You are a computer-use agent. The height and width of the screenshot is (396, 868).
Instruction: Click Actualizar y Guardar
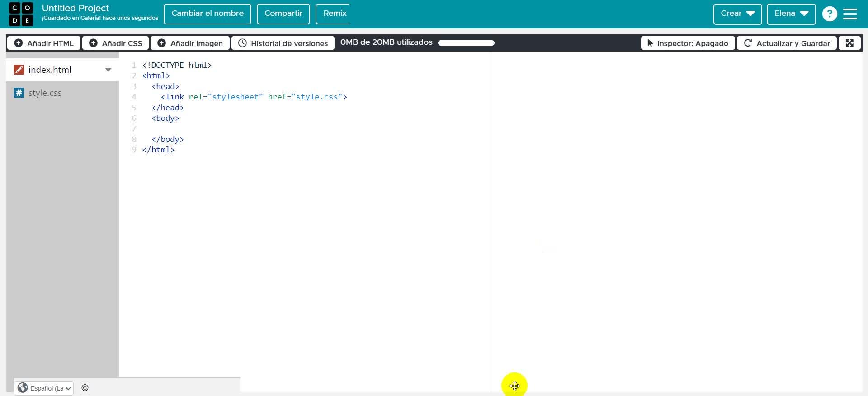787,43
